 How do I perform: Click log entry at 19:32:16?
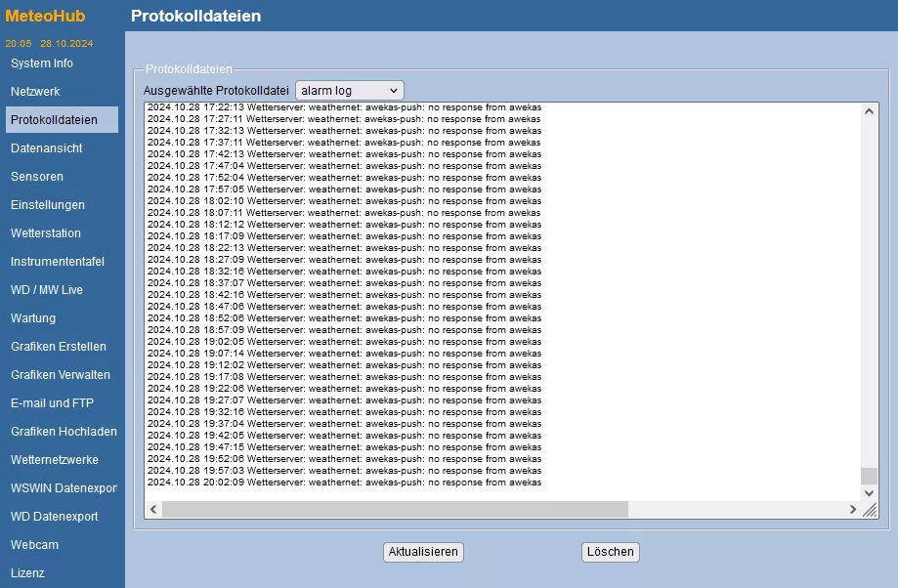(344, 412)
